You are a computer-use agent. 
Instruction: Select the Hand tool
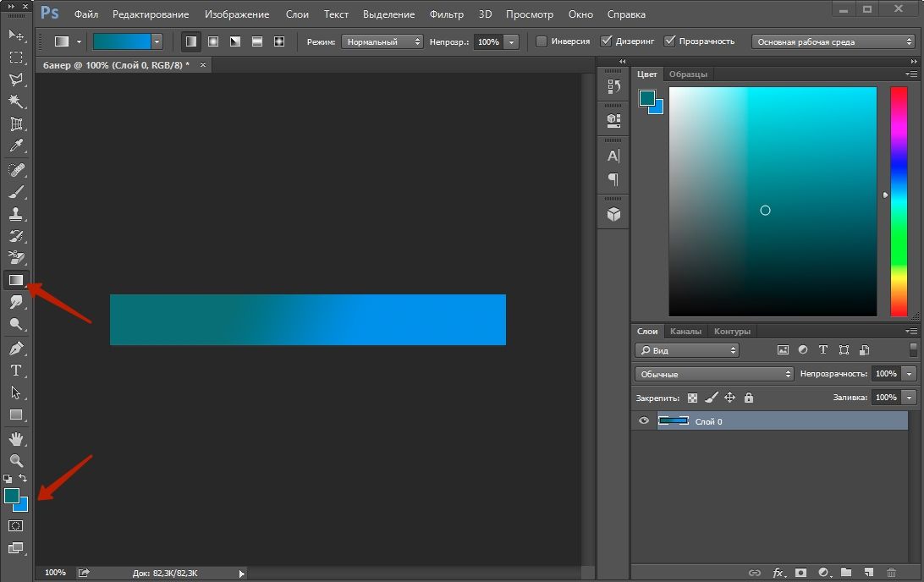(x=16, y=439)
